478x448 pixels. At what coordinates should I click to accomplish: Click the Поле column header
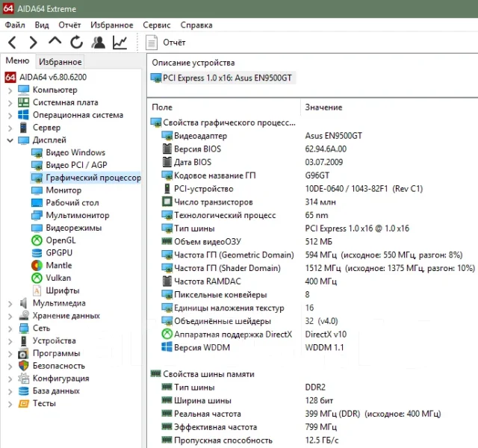click(162, 108)
